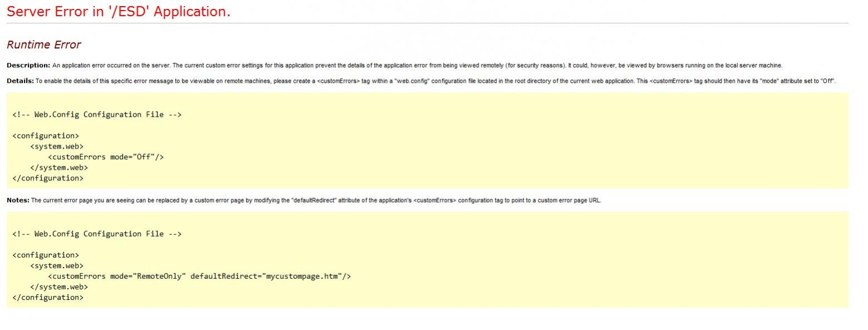Click the bold "Details:" label
Image resolution: width=868 pixels, height=330 pixels.
point(21,81)
